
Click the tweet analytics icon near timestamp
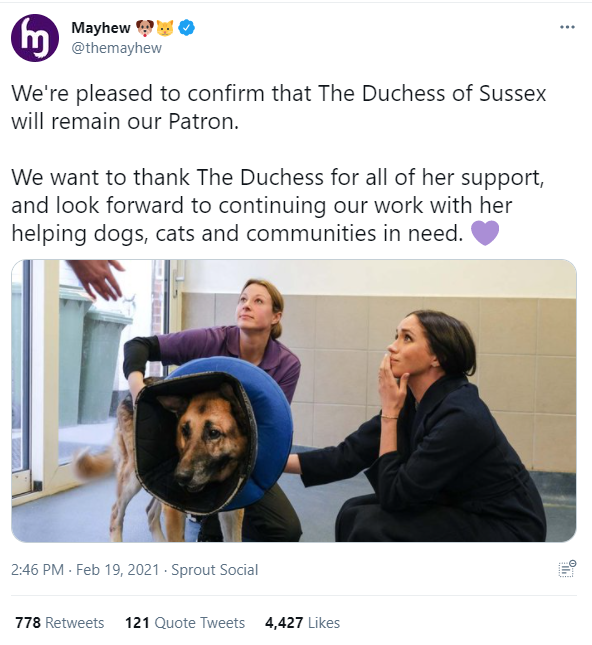[567, 569]
